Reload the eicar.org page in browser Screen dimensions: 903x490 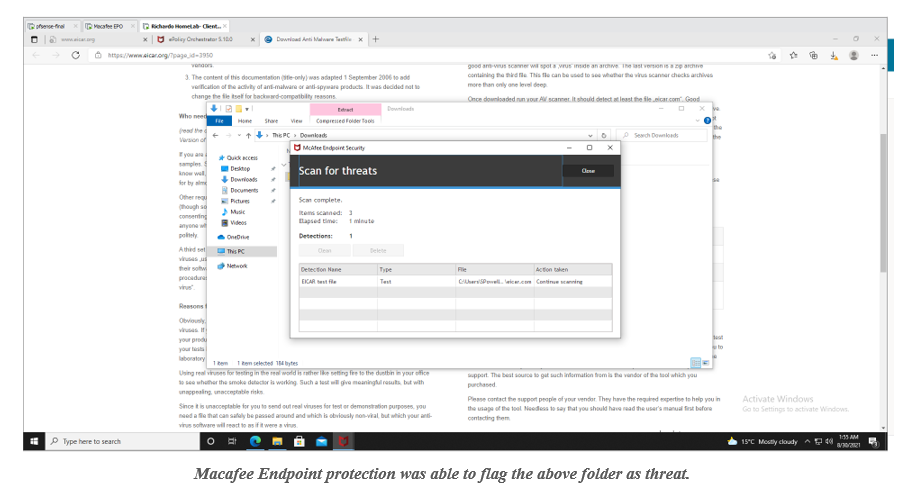point(75,55)
